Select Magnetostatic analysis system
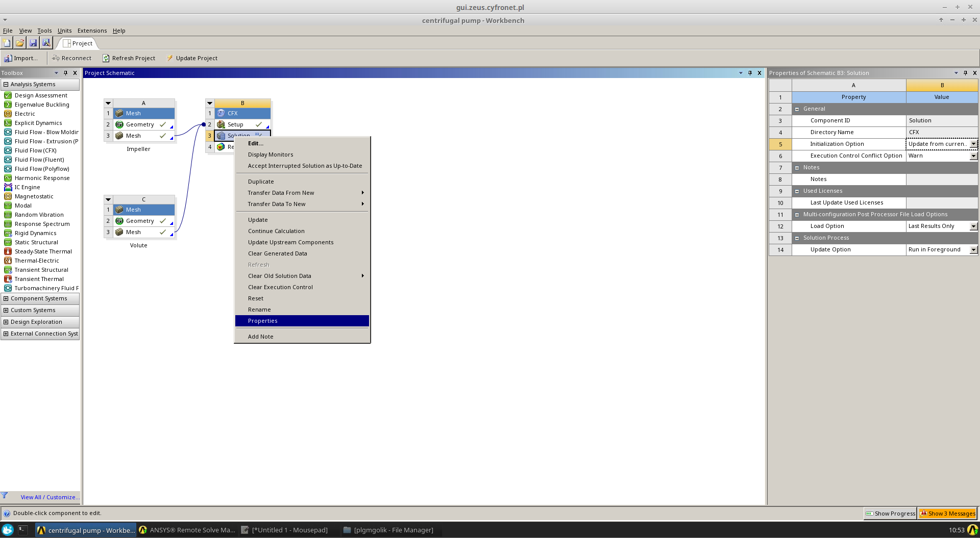Image resolution: width=980 pixels, height=538 pixels. [x=34, y=196]
